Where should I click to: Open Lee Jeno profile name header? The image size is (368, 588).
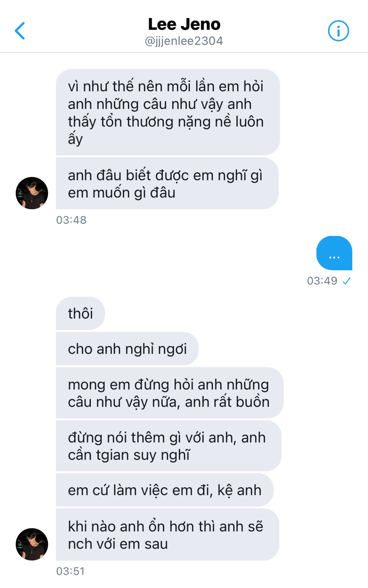click(184, 24)
